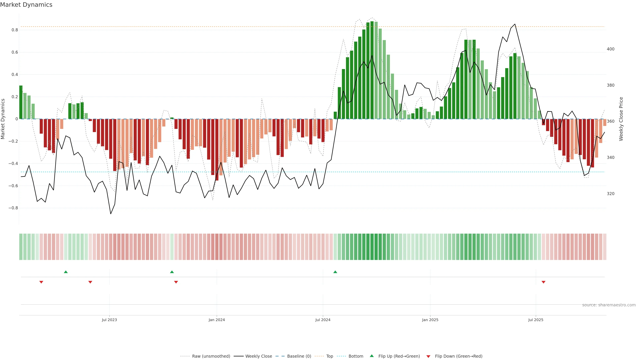Click the Market Dynamics chart title
The image size is (644, 362).
click(x=26, y=5)
